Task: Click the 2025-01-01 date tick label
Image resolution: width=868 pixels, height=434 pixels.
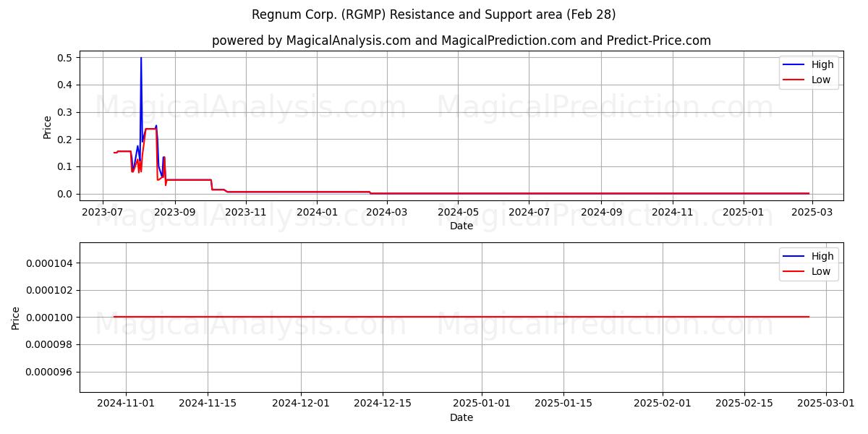Action: point(482,404)
